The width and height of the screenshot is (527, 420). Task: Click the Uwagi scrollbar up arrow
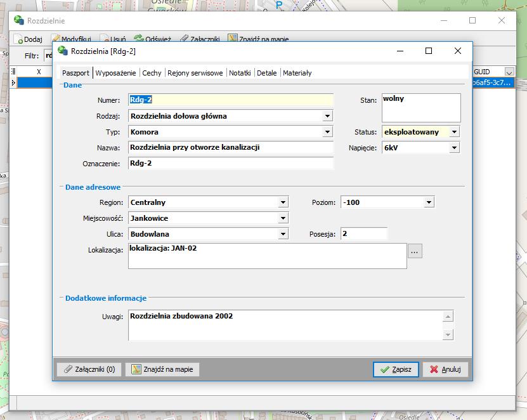pyautogui.click(x=448, y=317)
